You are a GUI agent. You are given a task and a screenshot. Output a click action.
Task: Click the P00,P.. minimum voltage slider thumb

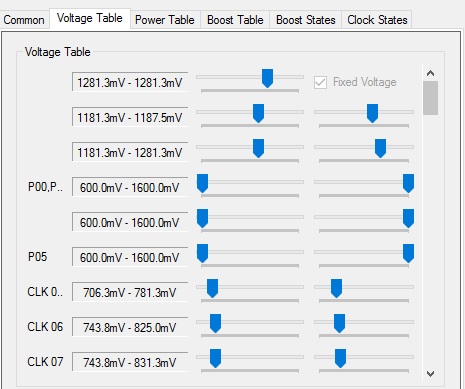pos(202,184)
